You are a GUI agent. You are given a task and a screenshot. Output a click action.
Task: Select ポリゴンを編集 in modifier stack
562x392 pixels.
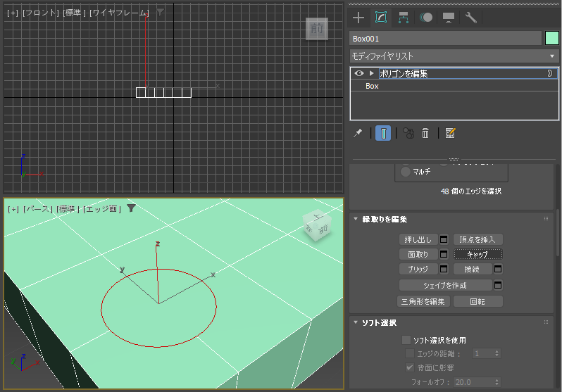pos(404,73)
